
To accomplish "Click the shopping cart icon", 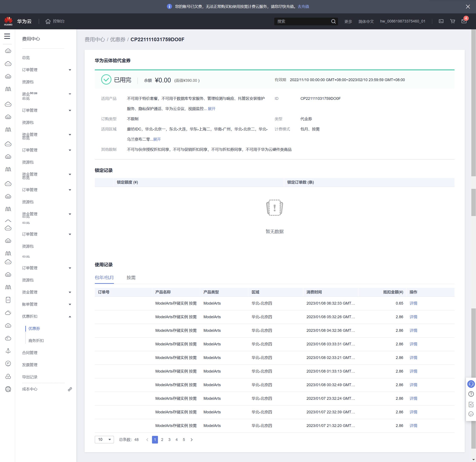I will click(x=452, y=21).
